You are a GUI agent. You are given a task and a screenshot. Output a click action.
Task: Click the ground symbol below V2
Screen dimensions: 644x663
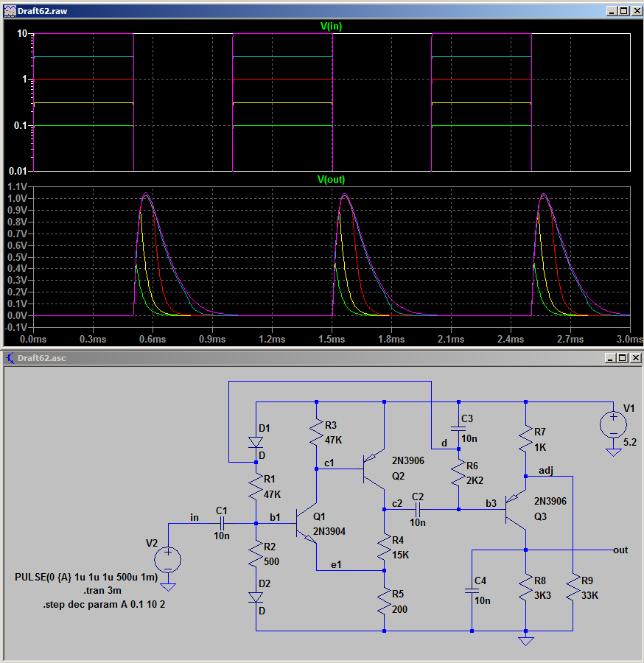pos(168,587)
